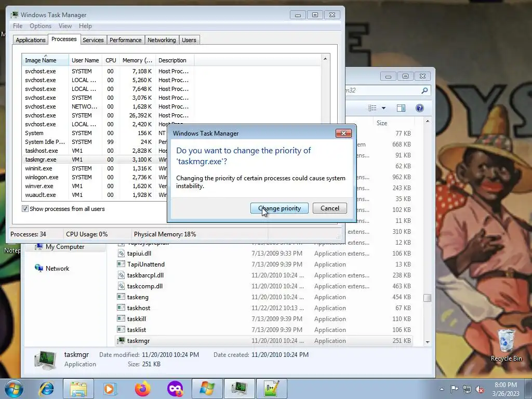The width and height of the screenshot is (532, 399).
Task: Click the scroll up arrow in process list
Action: click(325, 59)
